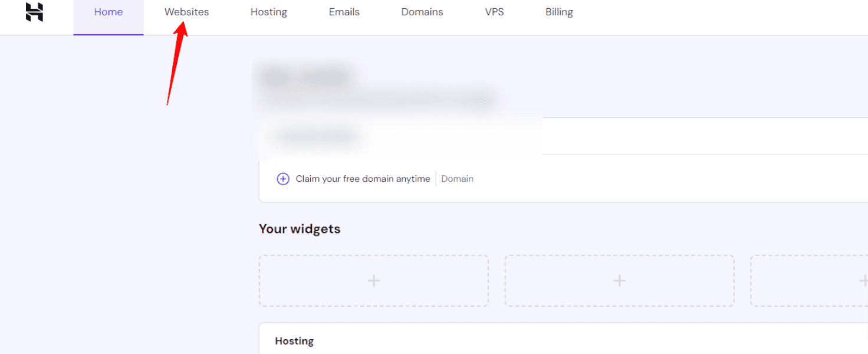This screenshot has width=868, height=354.
Task: Click the blurred account name area
Action: pos(304,77)
